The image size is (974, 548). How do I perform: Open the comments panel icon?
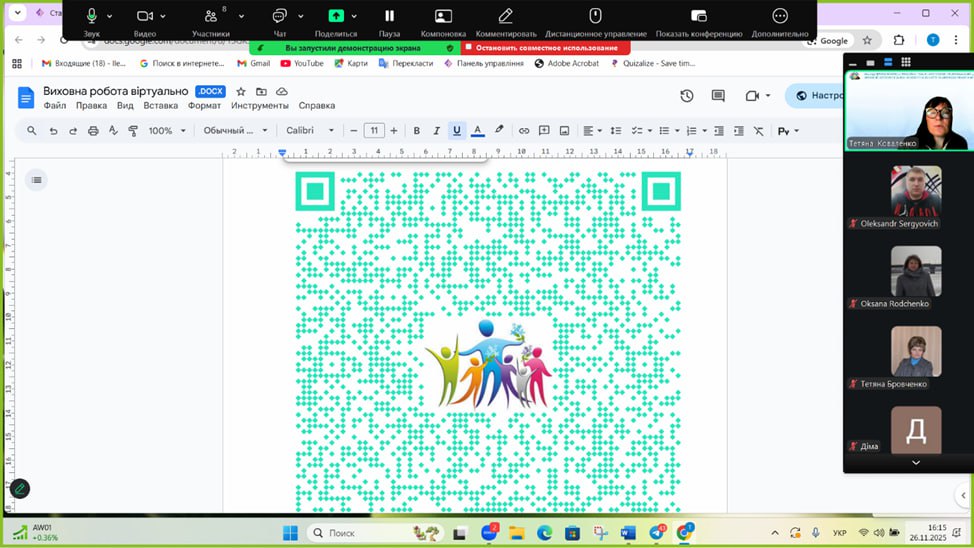tap(718, 96)
